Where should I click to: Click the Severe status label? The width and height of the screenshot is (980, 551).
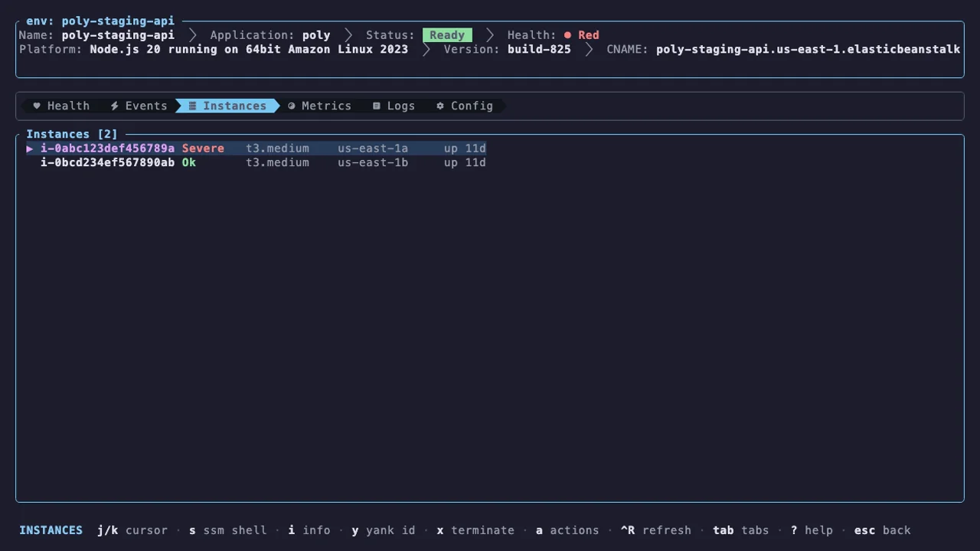point(203,148)
